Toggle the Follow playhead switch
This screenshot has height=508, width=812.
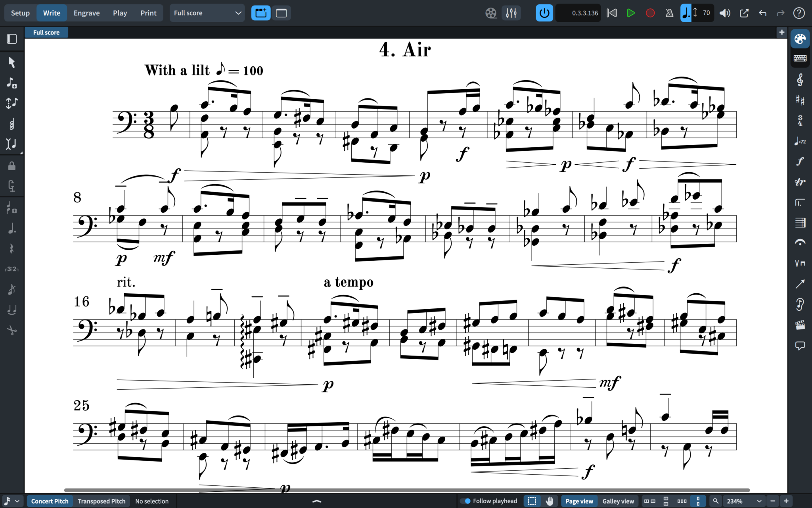coord(465,501)
